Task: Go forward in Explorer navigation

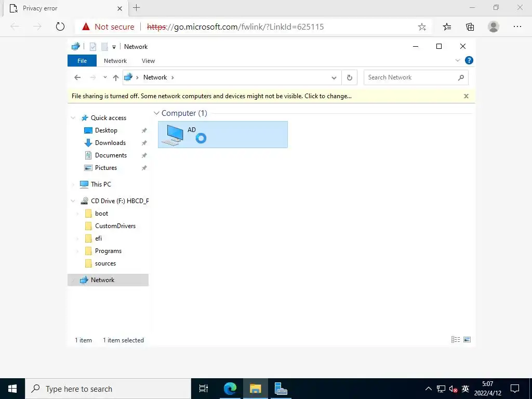Action: [92, 77]
